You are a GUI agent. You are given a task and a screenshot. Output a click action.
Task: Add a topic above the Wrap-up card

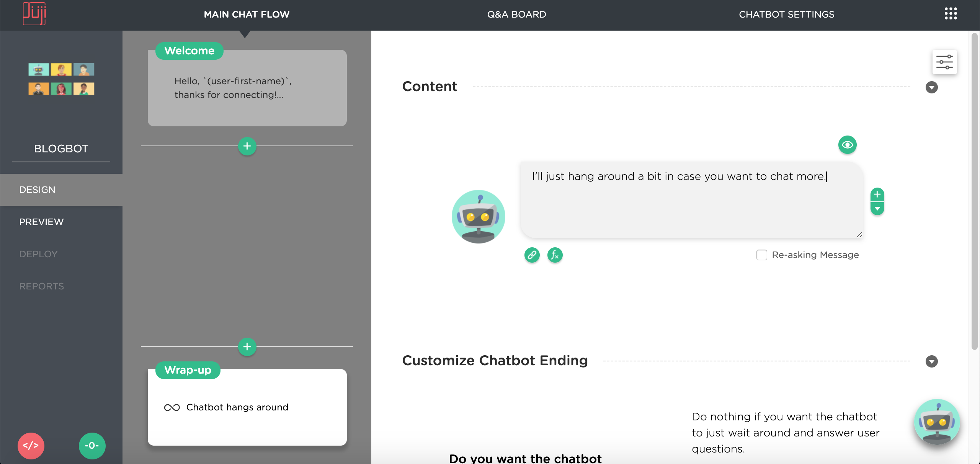click(x=247, y=347)
